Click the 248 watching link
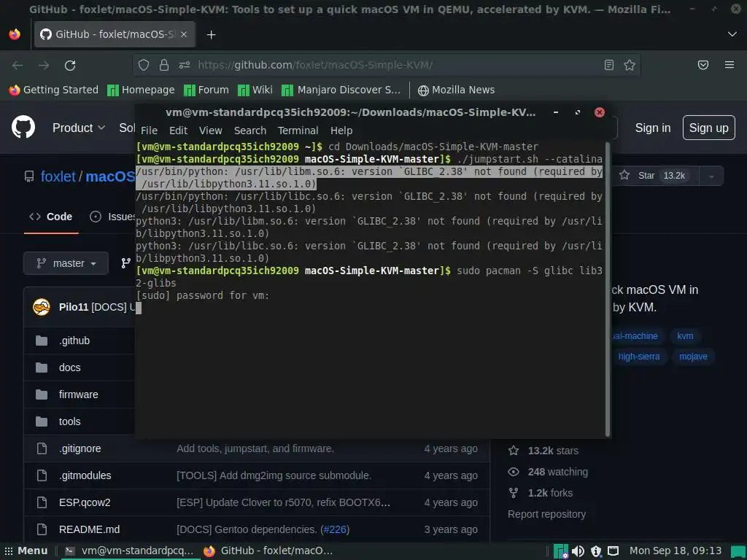The image size is (747, 560). point(557,472)
